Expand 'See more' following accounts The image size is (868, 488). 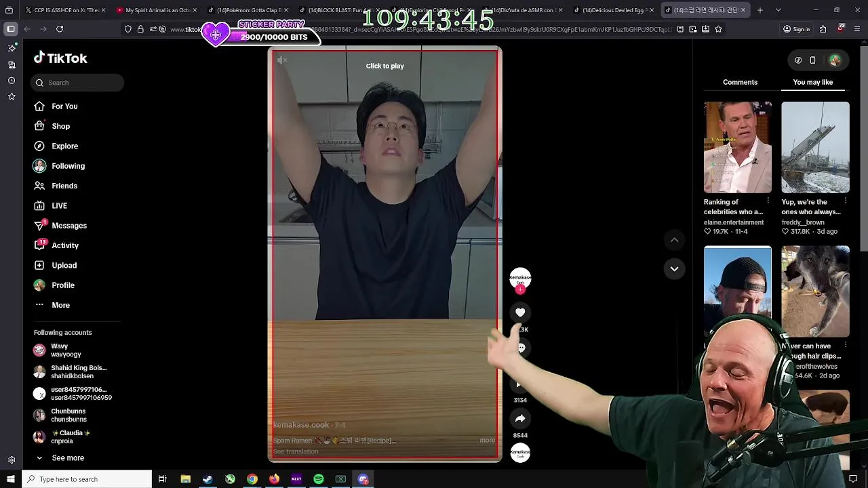coord(60,458)
